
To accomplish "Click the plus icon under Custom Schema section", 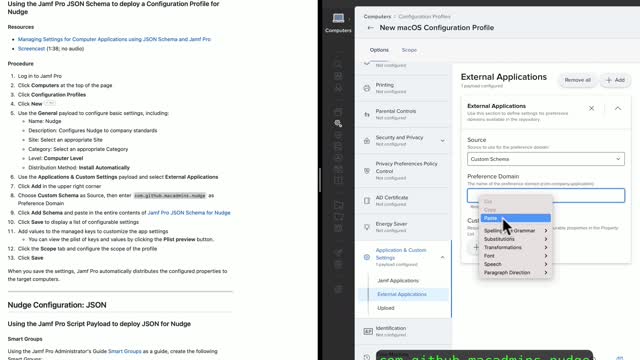I will [x=476, y=247].
